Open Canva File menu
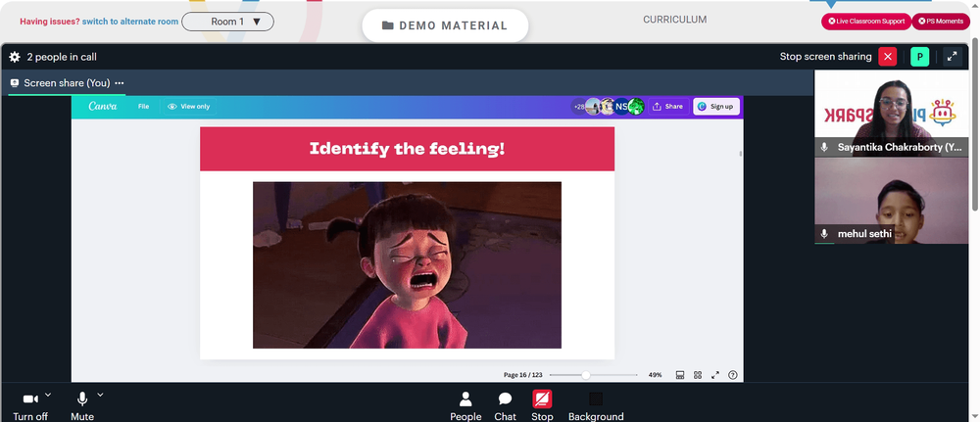This screenshot has width=980, height=422. point(144,107)
